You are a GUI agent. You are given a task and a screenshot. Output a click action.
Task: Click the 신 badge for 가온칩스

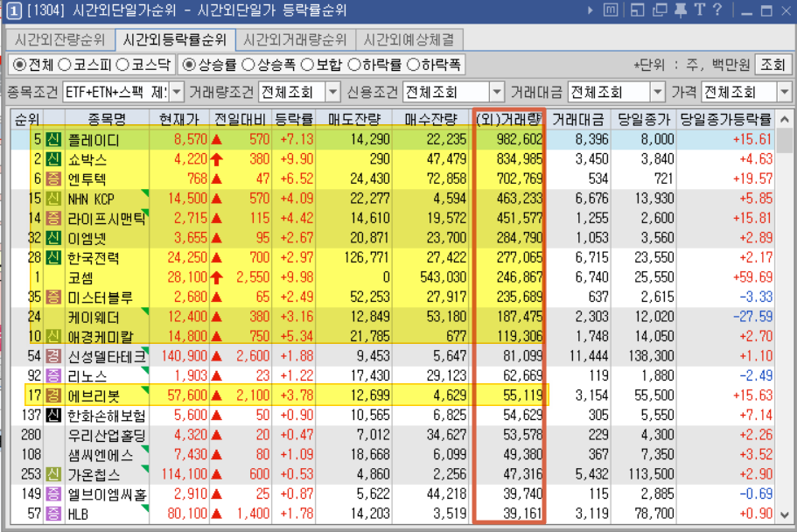53,475
